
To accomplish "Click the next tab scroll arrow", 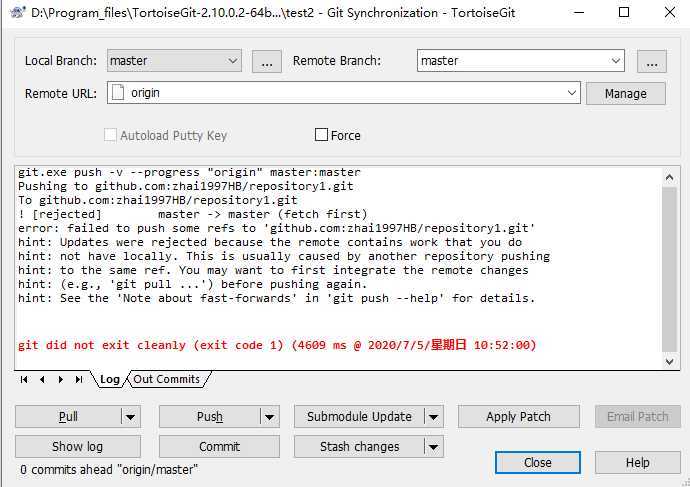I will tap(61, 379).
